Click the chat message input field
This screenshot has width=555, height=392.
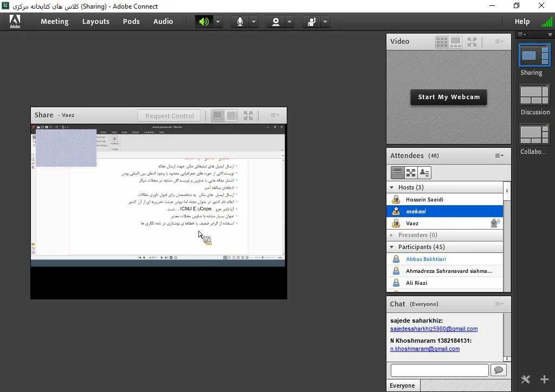coord(440,370)
